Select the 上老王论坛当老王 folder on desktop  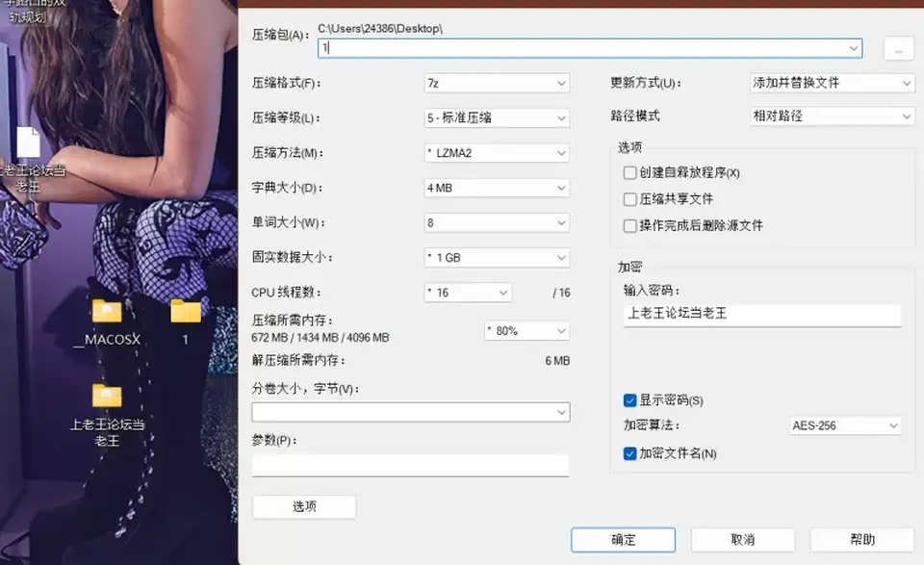pos(107,396)
